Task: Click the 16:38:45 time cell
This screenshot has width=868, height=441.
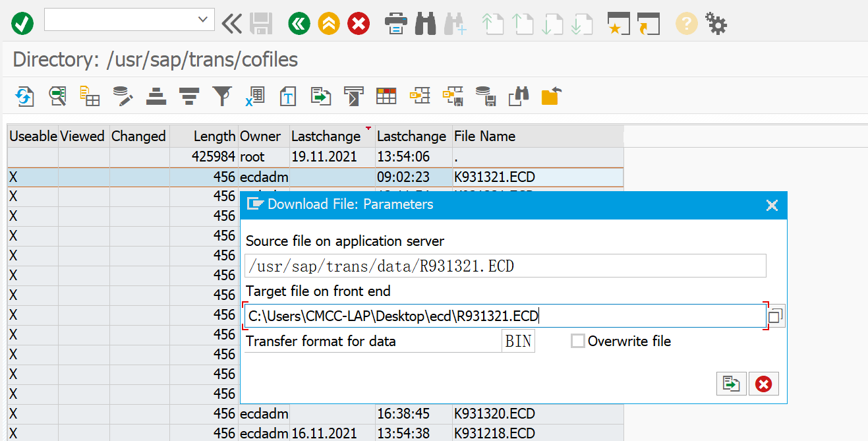Action: point(413,414)
